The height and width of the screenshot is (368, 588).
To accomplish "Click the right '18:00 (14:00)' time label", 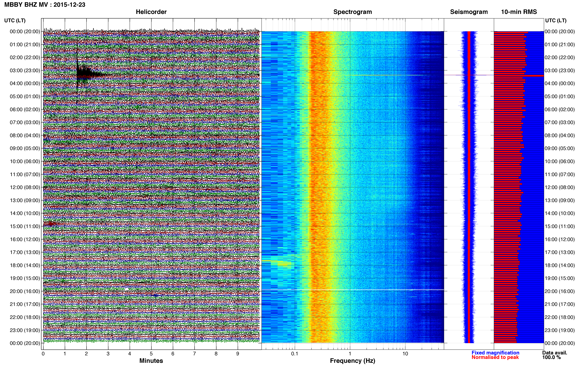I will (x=560, y=265).
